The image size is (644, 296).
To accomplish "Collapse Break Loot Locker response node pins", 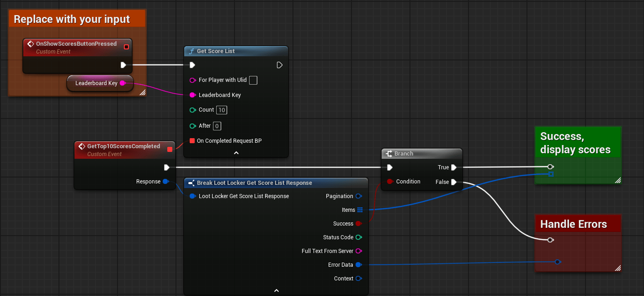I will 276,291.
